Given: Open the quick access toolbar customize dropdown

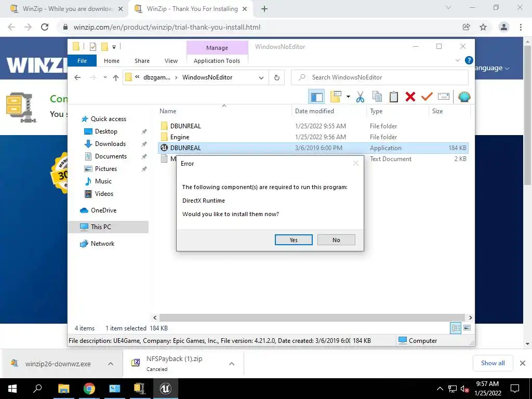Looking at the screenshot, I should tap(114, 47).
